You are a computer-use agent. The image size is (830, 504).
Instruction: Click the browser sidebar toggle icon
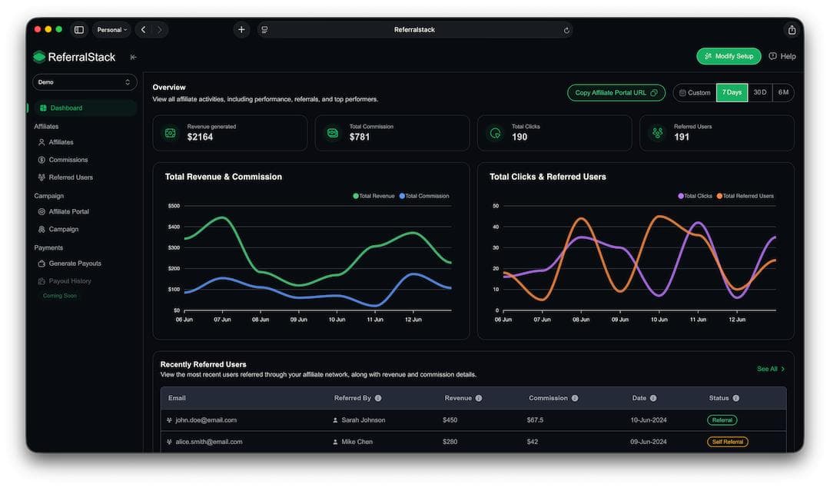[x=79, y=30]
